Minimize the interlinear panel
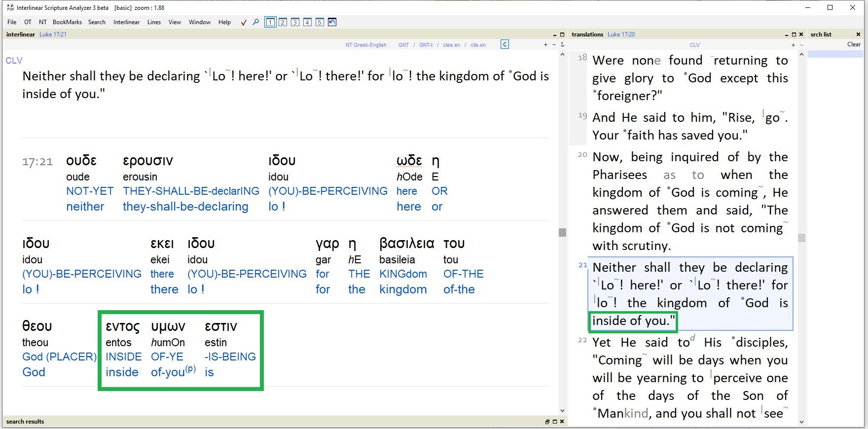 (x=554, y=35)
